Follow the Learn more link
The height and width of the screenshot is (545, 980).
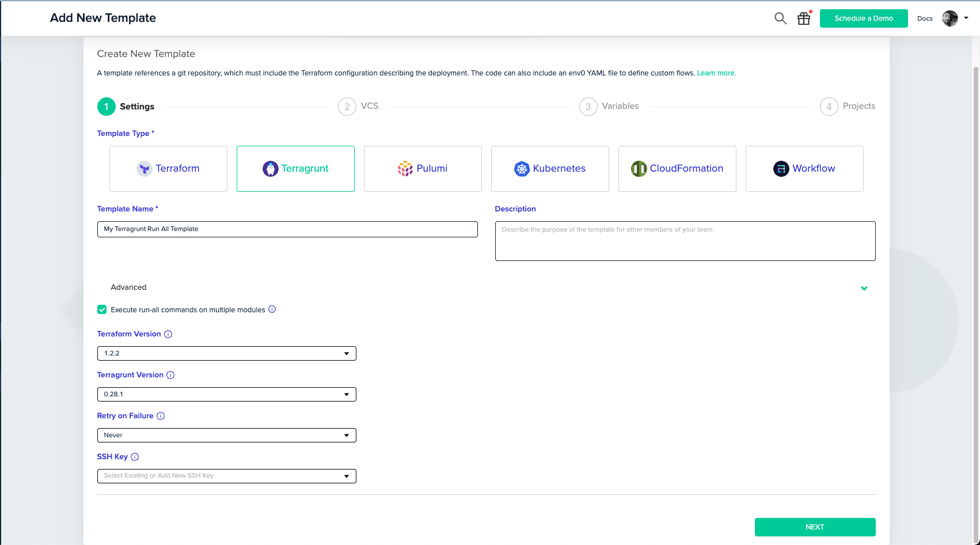point(716,73)
